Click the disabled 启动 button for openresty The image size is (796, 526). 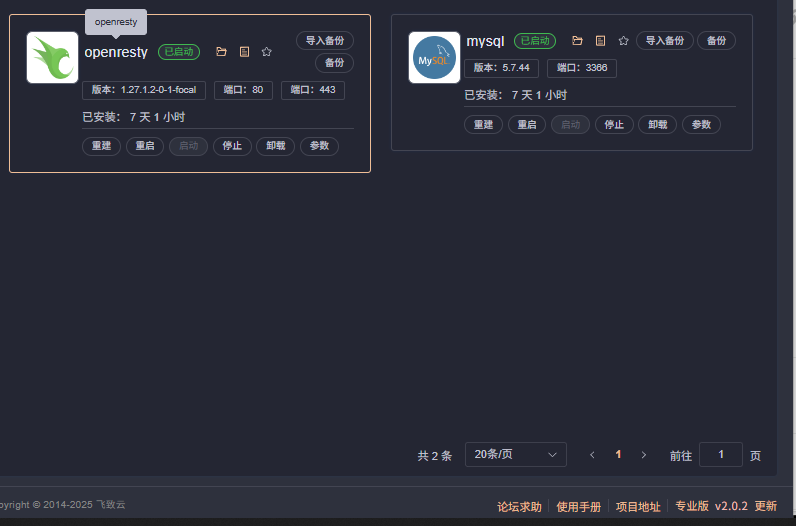click(188, 146)
